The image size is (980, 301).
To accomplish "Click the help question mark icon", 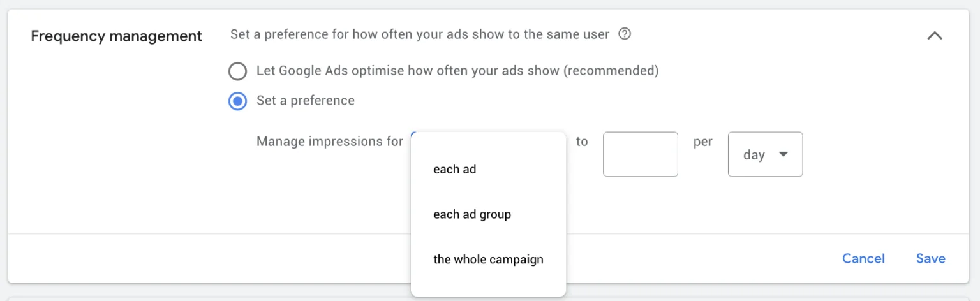I will pos(625,34).
